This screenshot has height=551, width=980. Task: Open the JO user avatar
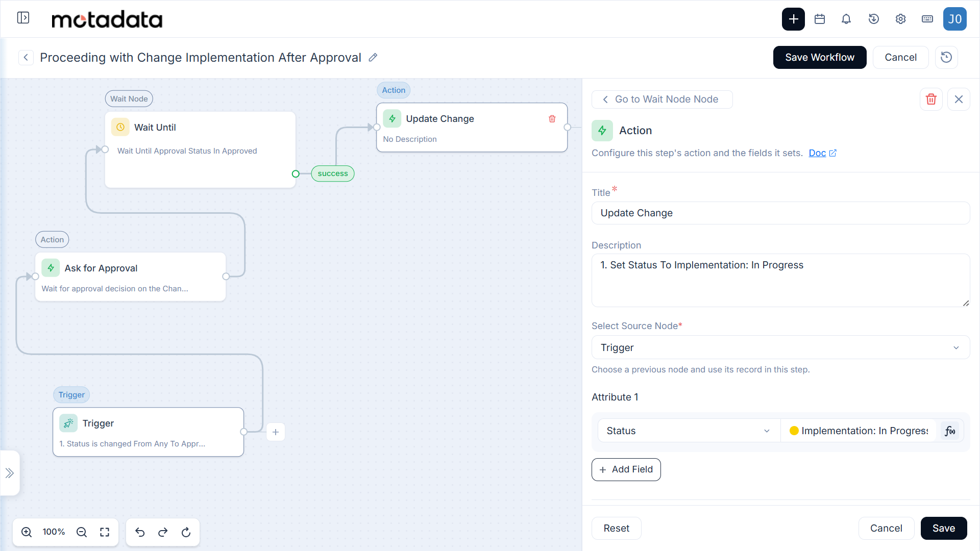[x=955, y=19]
